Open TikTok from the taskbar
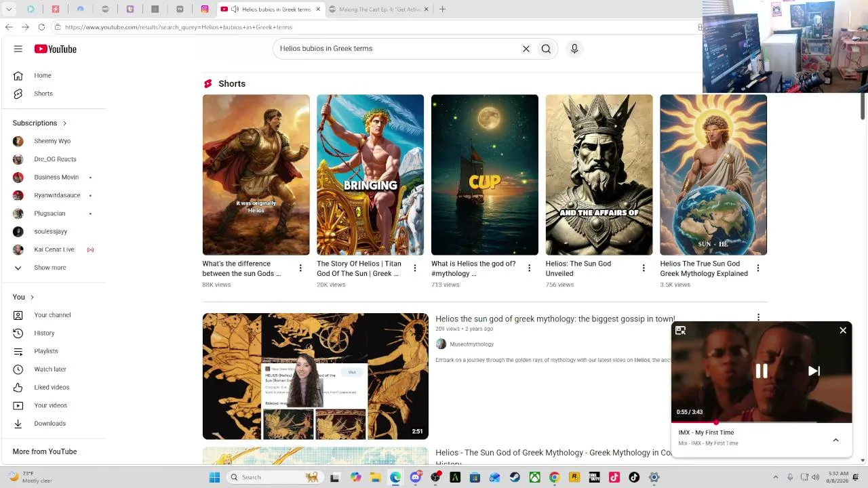The image size is (868, 488). [633, 477]
